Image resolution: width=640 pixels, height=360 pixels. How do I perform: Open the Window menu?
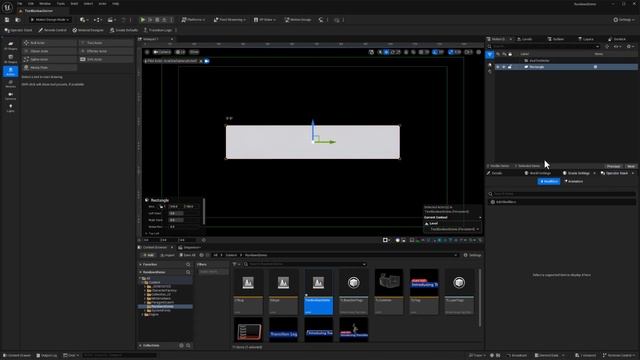pyautogui.click(x=45, y=4)
